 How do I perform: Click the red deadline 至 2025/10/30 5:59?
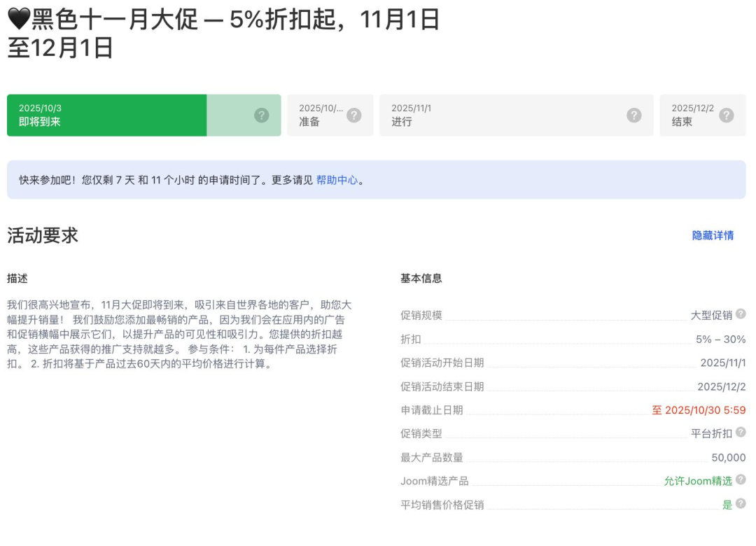coord(700,409)
